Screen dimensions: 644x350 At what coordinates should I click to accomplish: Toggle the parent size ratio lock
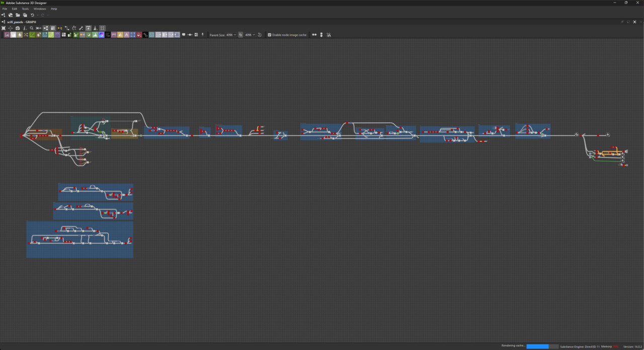click(x=240, y=35)
